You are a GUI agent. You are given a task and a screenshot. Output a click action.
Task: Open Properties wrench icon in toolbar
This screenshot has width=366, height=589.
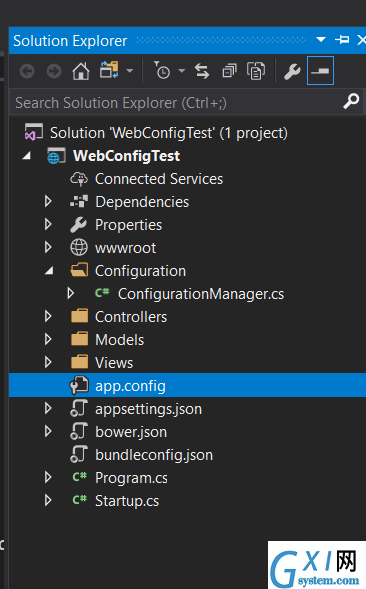(292, 71)
